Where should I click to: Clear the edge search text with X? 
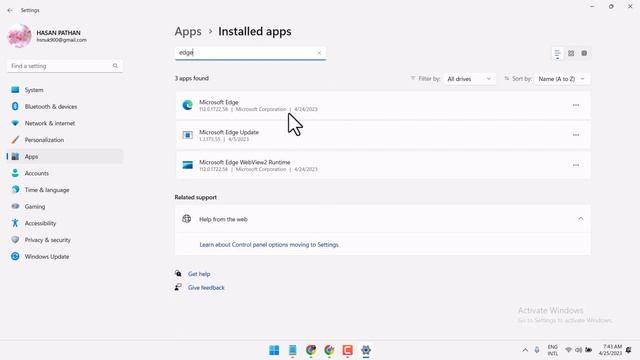(x=319, y=53)
